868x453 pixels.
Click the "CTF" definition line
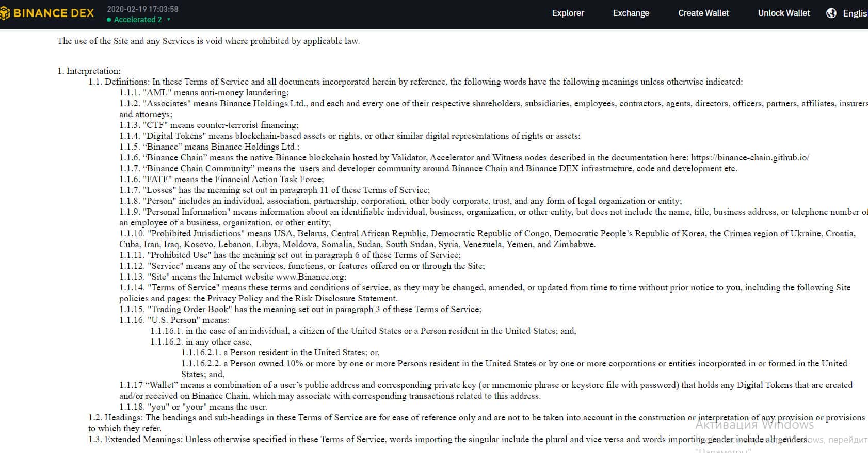(209, 125)
